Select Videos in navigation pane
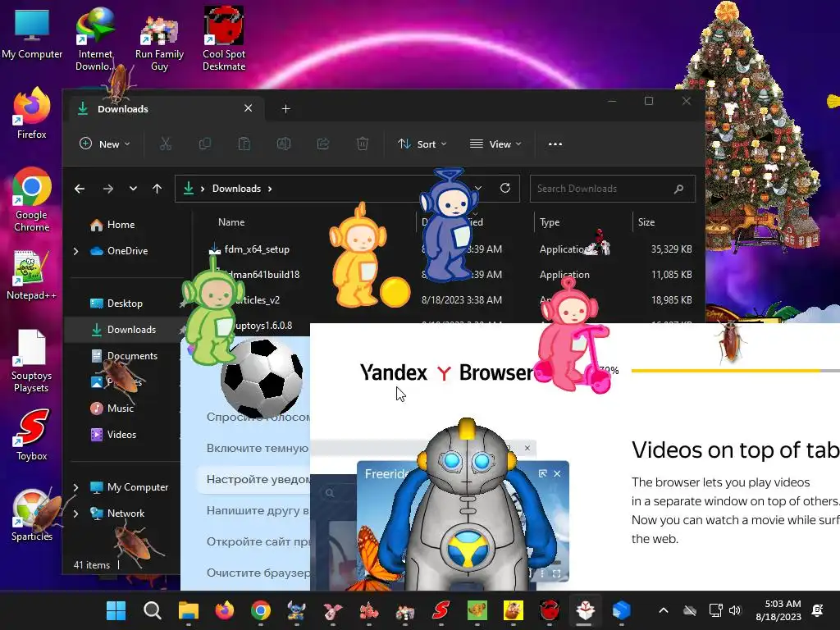Screen dimensions: 840x630 point(113,435)
